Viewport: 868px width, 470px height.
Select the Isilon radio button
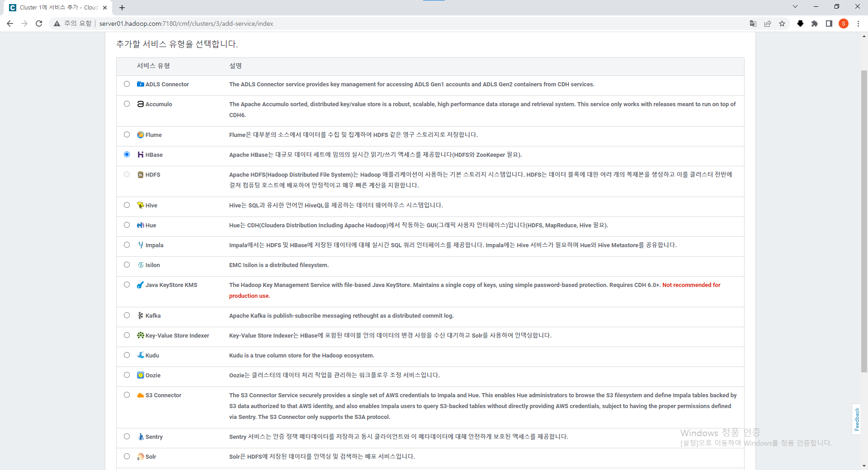(x=127, y=265)
